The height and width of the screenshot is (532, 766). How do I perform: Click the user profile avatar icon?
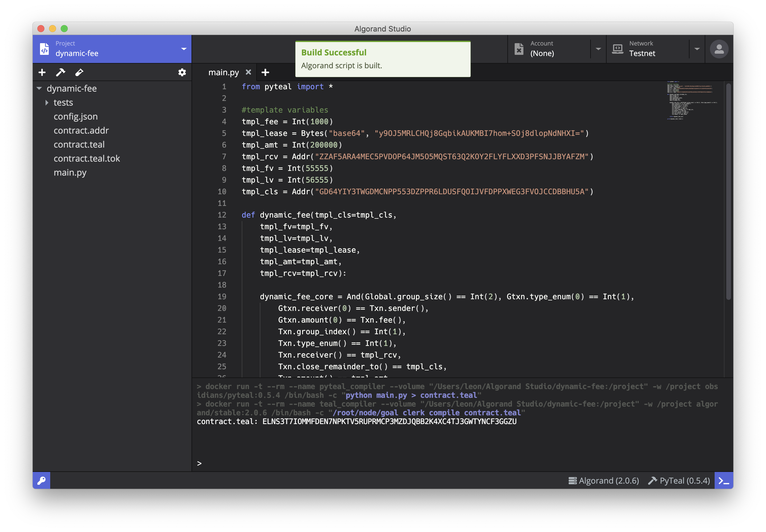[x=719, y=49]
